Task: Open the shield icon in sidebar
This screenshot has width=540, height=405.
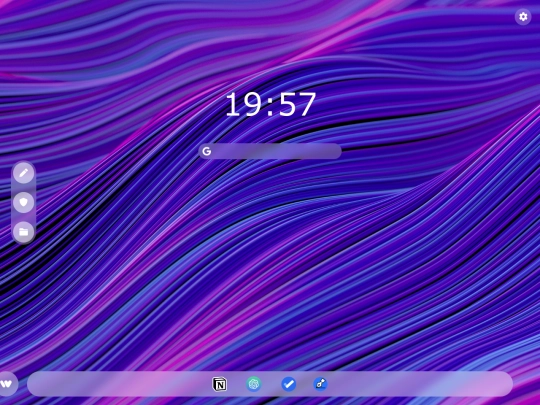Action: [23, 202]
